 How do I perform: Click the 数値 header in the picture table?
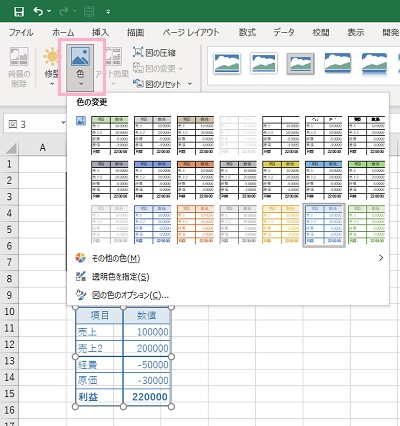(146, 315)
